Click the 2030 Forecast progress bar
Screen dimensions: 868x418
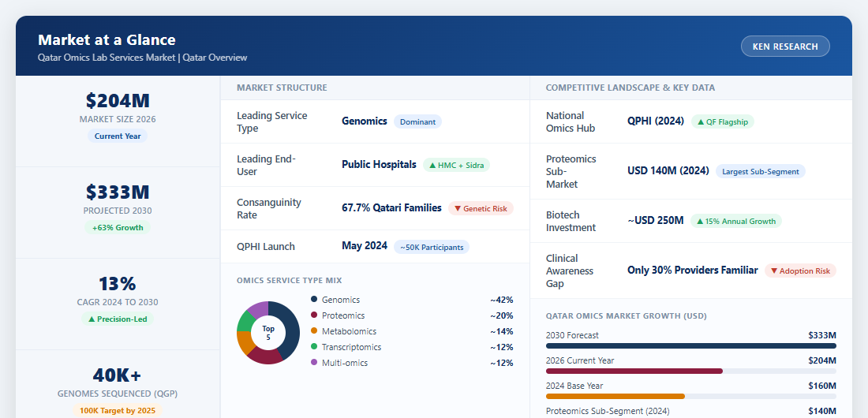coord(691,346)
